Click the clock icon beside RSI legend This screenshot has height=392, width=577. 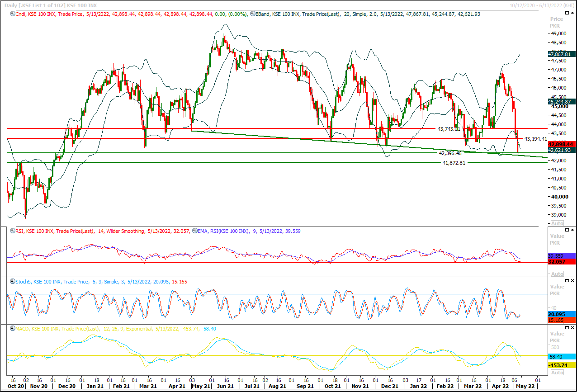click(12, 231)
